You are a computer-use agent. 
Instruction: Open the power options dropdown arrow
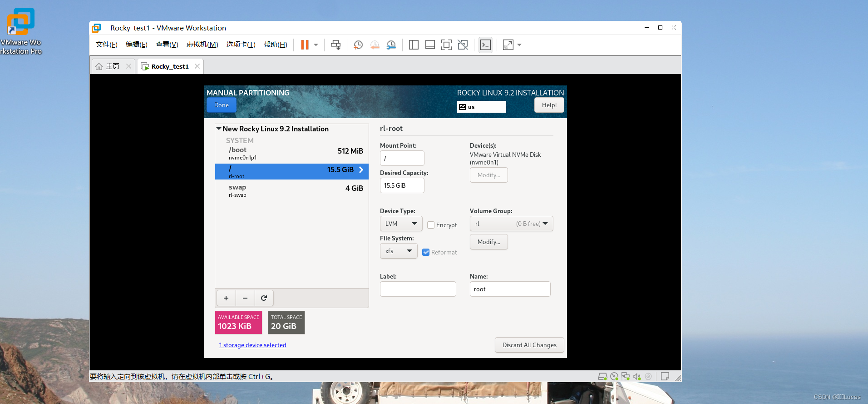click(x=316, y=45)
